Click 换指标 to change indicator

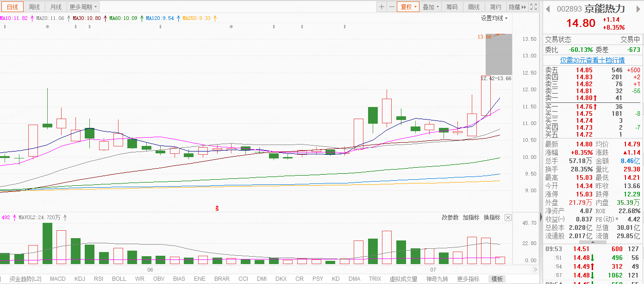point(492,218)
